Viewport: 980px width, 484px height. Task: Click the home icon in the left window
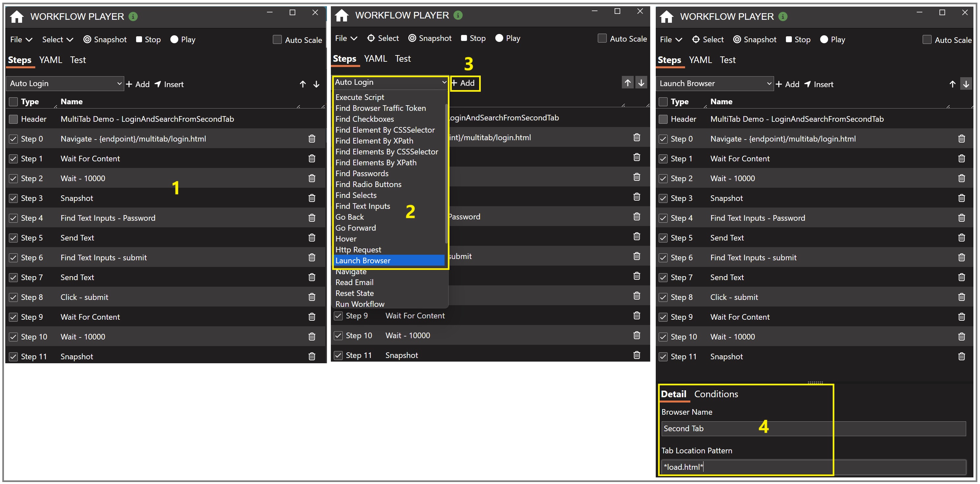(17, 17)
